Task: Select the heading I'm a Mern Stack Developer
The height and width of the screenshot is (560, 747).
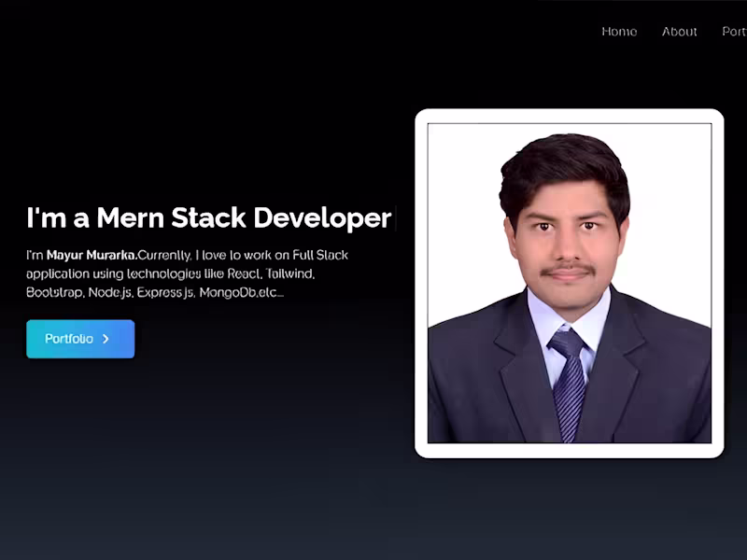Action: coord(206,217)
